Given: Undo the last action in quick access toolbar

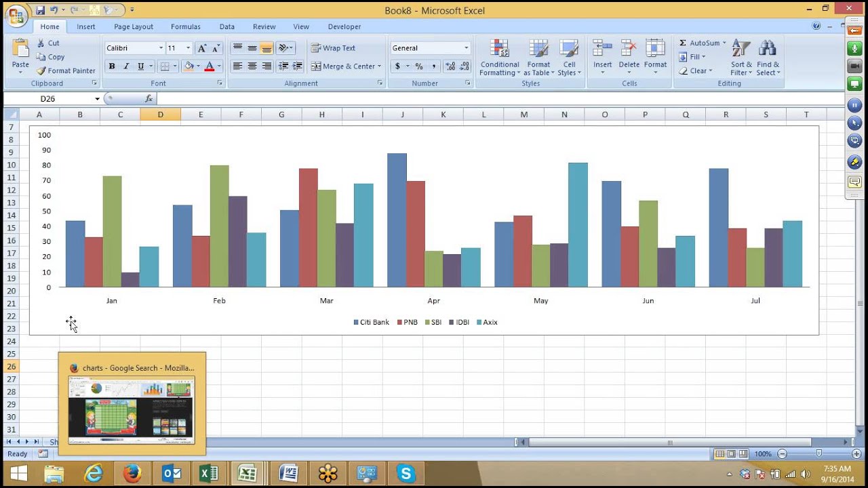Looking at the screenshot, I should [54, 10].
